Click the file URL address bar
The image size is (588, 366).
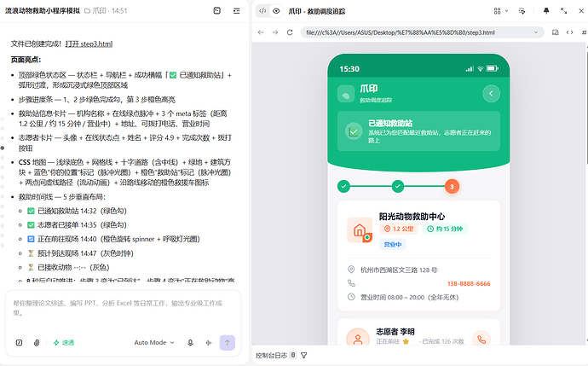(x=420, y=32)
